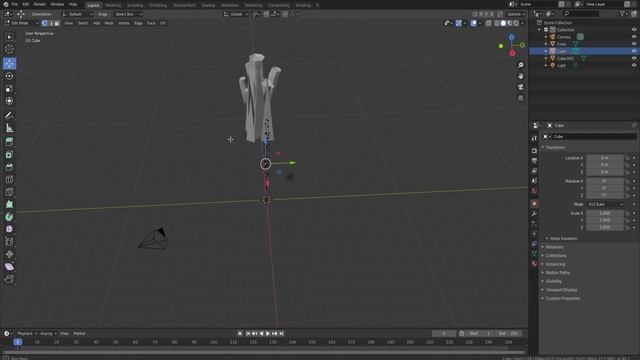Viewport: 640px width, 360px height.
Task: Select the Spin tool
Action: point(9,217)
